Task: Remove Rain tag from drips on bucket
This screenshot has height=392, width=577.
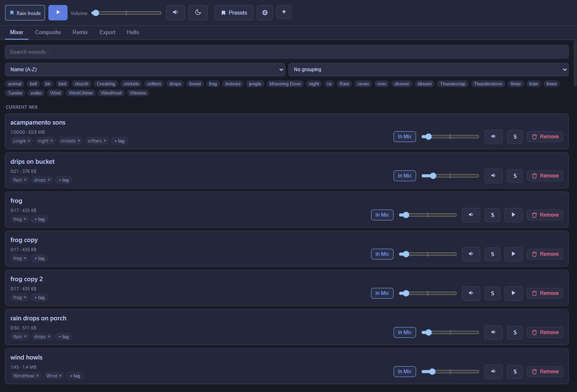Action: [25, 180]
